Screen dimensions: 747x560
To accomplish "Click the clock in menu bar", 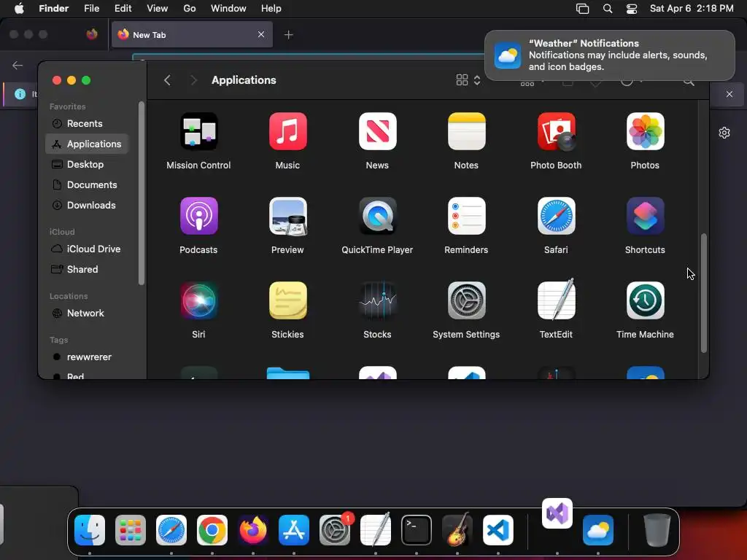I will point(692,9).
